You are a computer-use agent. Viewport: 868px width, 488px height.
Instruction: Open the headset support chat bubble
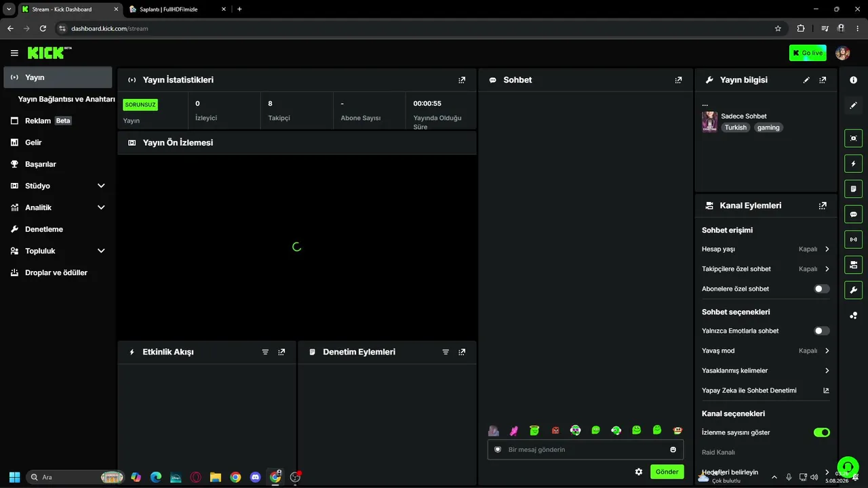coord(848,466)
